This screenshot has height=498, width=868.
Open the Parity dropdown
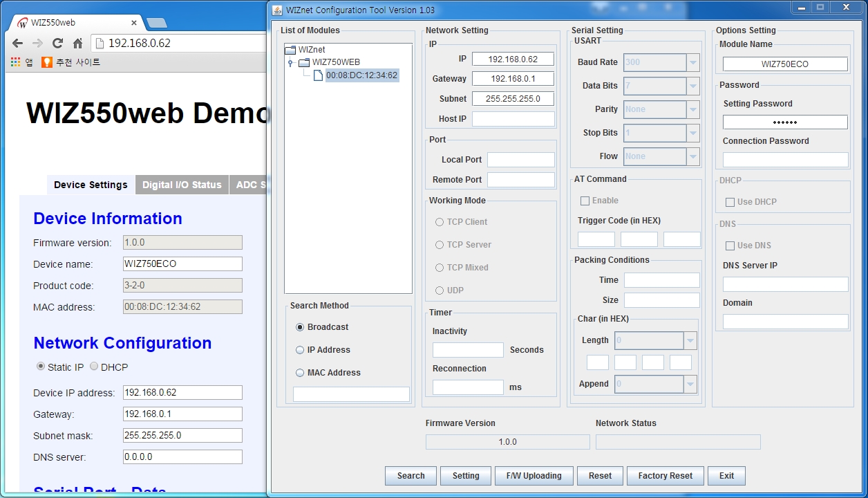[x=661, y=109]
